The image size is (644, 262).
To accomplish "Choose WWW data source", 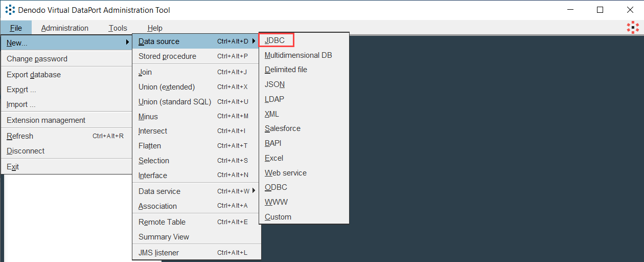I will (304, 202).
